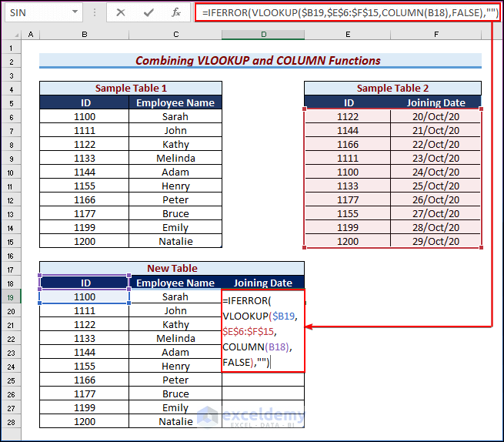
Task: Select column E header
Action: coord(348,35)
